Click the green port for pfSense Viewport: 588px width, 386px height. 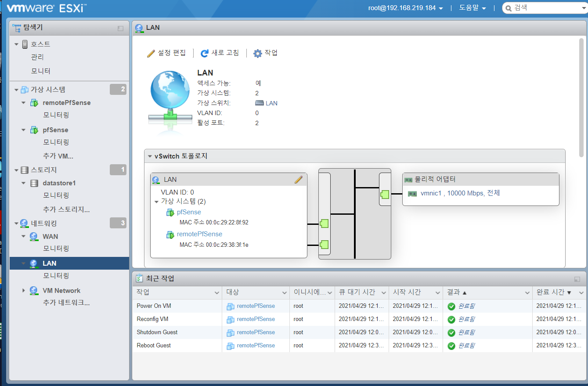(324, 224)
